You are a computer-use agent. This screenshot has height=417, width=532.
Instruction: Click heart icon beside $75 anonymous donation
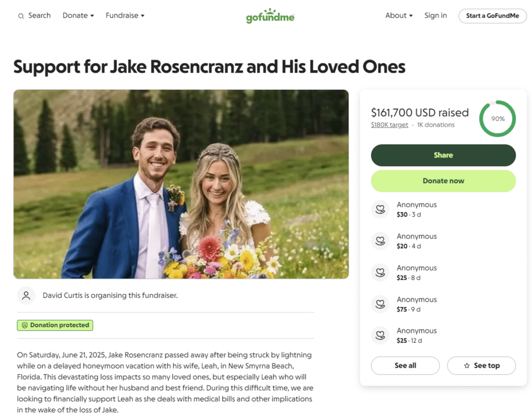click(380, 304)
